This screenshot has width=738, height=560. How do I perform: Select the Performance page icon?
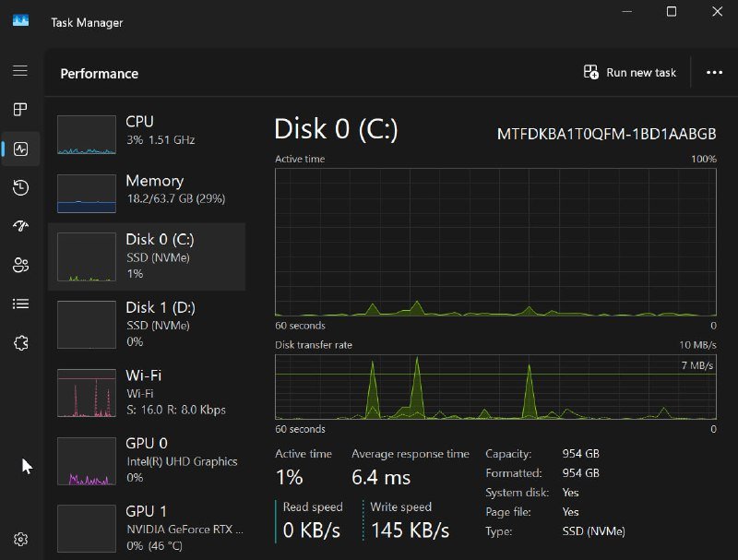tap(21, 148)
